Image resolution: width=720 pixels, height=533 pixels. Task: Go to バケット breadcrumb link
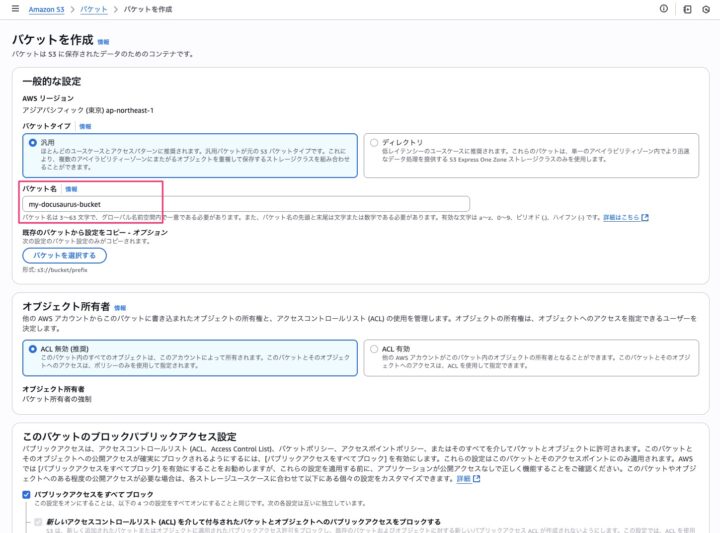point(94,9)
